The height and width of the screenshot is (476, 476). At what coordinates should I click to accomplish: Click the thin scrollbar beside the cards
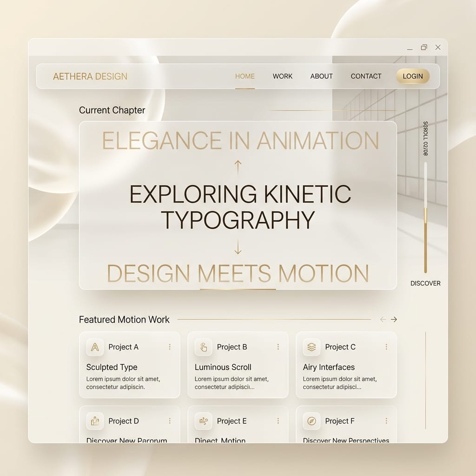tap(426, 381)
